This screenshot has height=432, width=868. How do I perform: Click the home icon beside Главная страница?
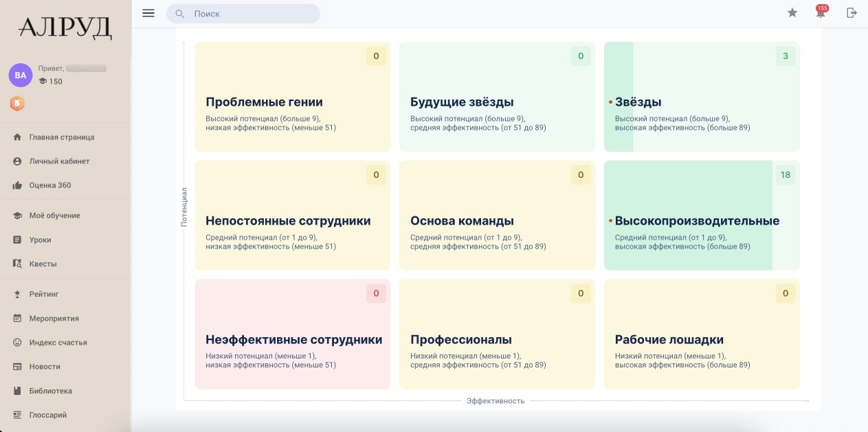[x=17, y=137]
